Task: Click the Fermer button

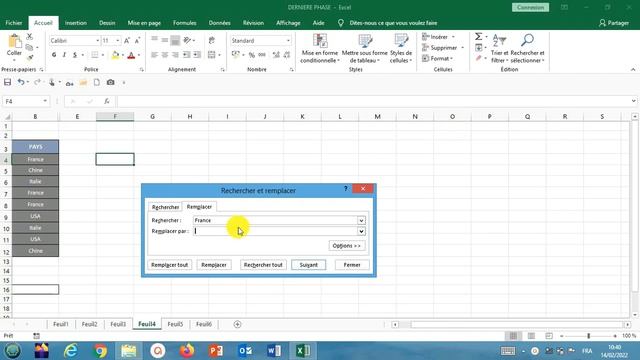Action: pyautogui.click(x=352, y=265)
